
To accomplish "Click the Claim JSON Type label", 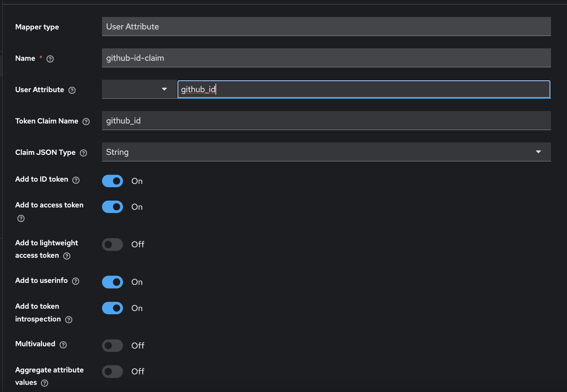I will pyautogui.click(x=45, y=153).
